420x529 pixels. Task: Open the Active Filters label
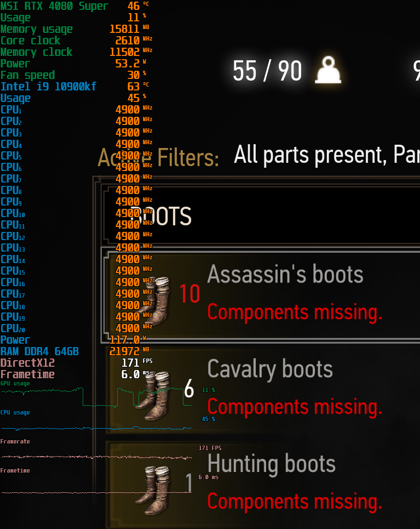click(x=158, y=157)
